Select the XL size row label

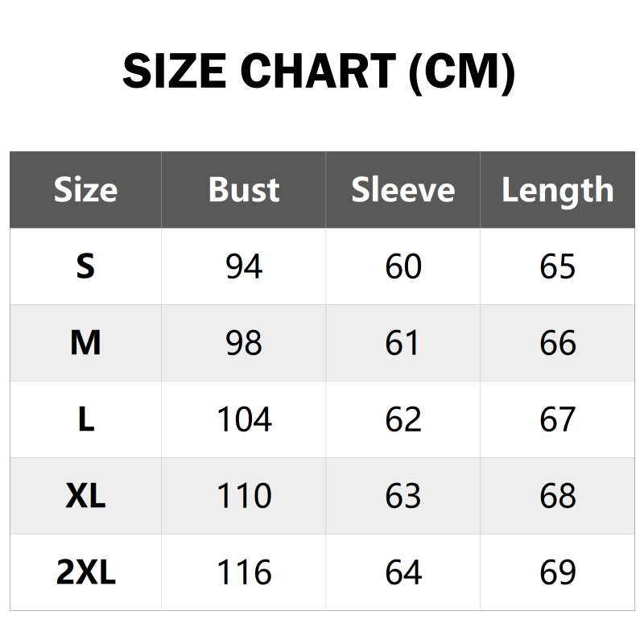tap(85, 496)
